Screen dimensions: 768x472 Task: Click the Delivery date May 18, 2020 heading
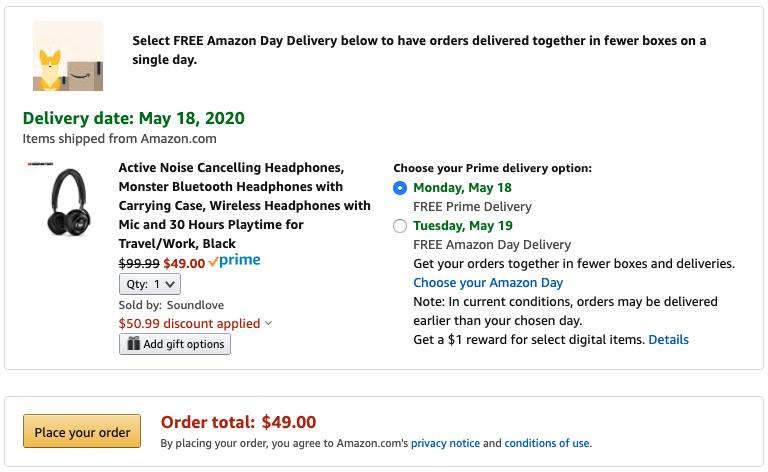[133, 118]
